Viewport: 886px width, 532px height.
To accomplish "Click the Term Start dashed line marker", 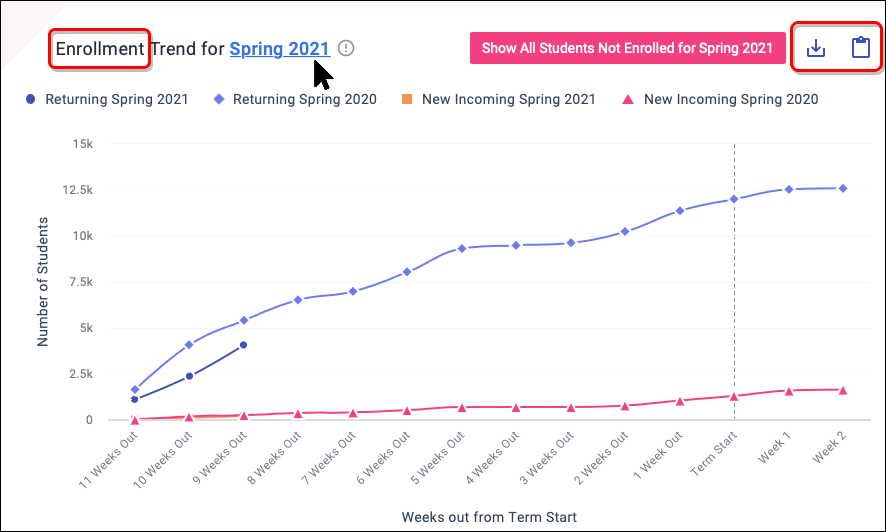I will coord(734,300).
